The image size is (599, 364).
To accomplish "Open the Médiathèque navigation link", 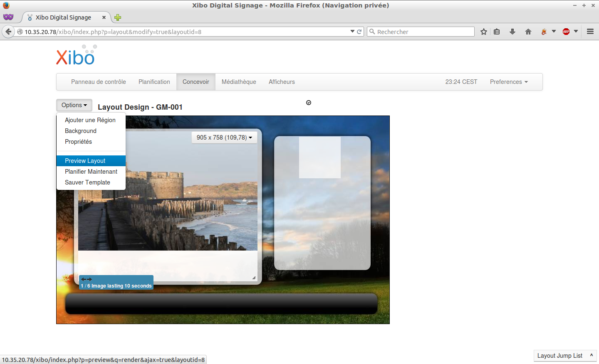I will coord(239,82).
